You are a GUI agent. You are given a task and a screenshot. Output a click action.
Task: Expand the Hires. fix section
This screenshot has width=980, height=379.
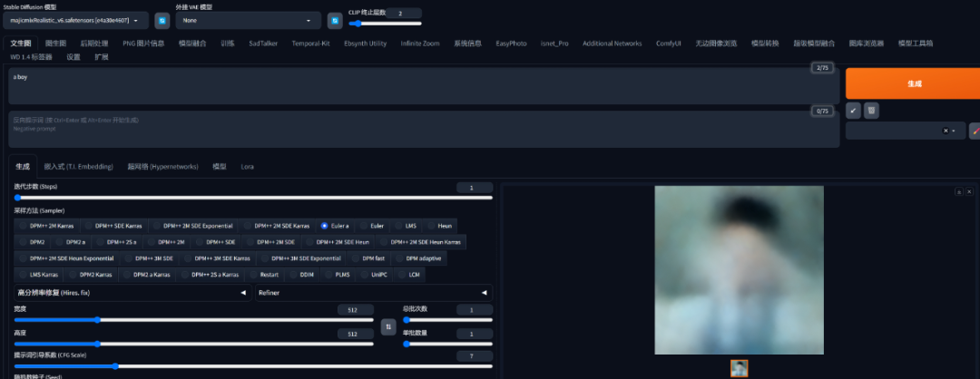coord(132,292)
